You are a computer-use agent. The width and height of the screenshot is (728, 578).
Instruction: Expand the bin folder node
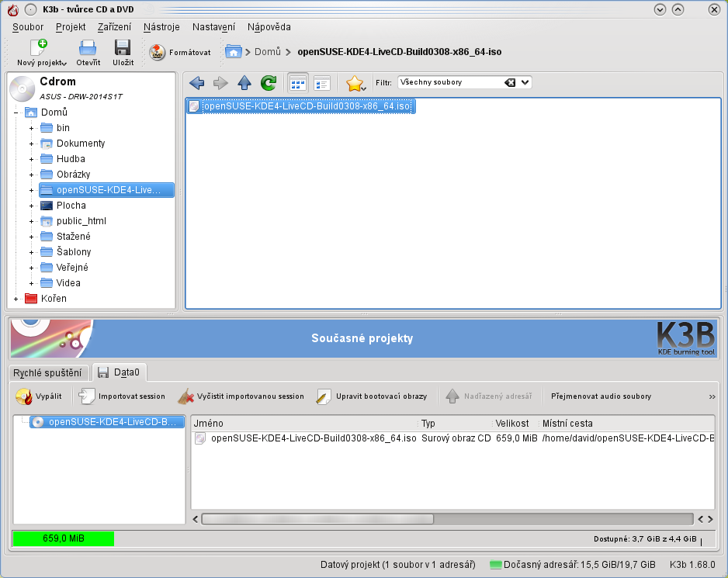click(31, 128)
